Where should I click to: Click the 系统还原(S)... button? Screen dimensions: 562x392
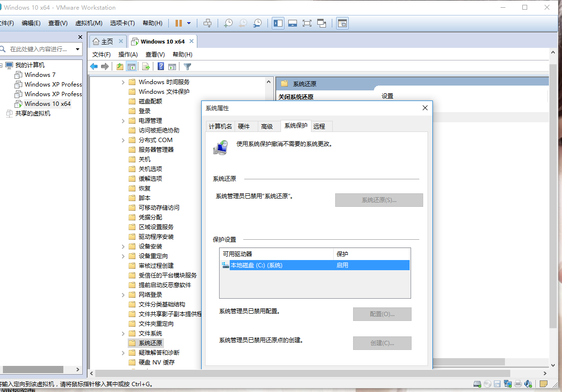[379, 200]
